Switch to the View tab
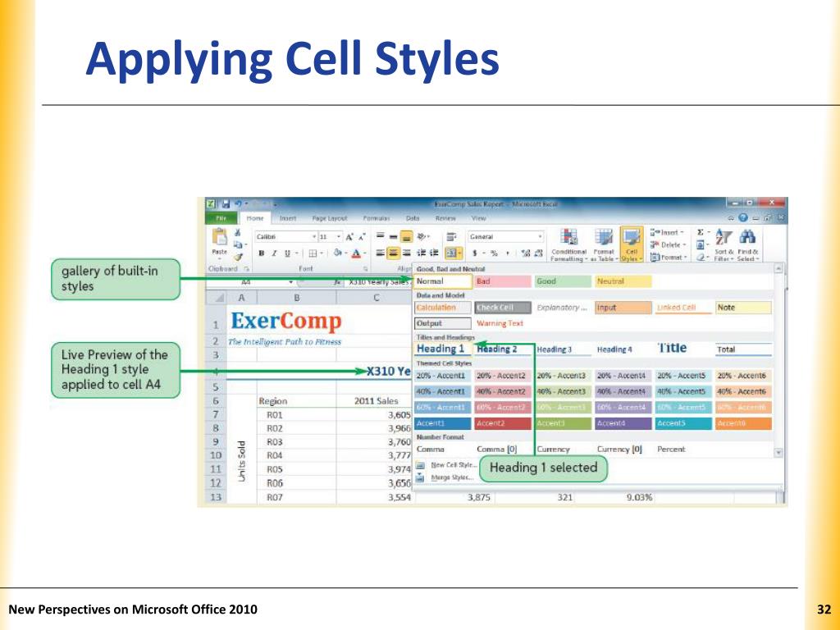Image resolution: width=840 pixels, height=630 pixels. 479,218
